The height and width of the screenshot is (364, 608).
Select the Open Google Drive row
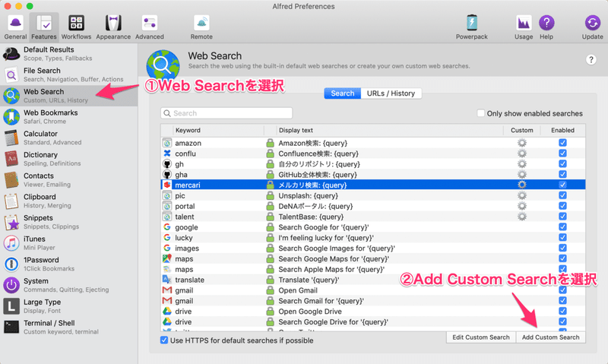(x=373, y=312)
